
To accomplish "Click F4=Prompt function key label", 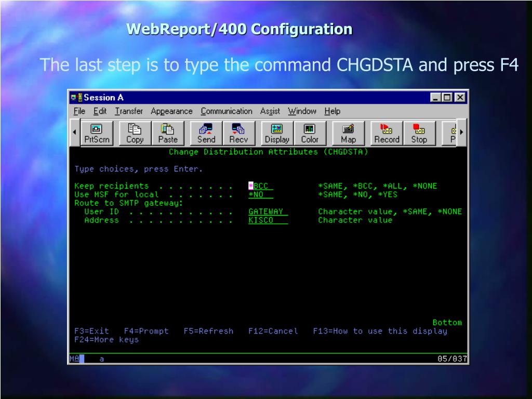I will tap(146, 331).
